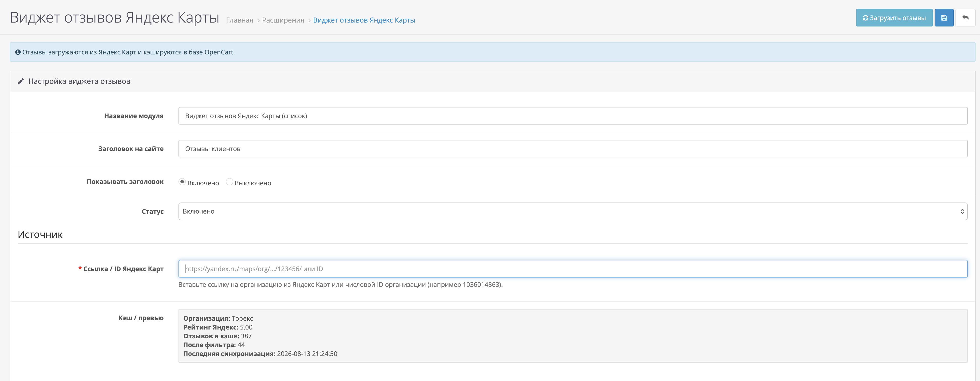Click the Загрузить отзывы button
This screenshot has width=980, height=381.
[894, 18]
